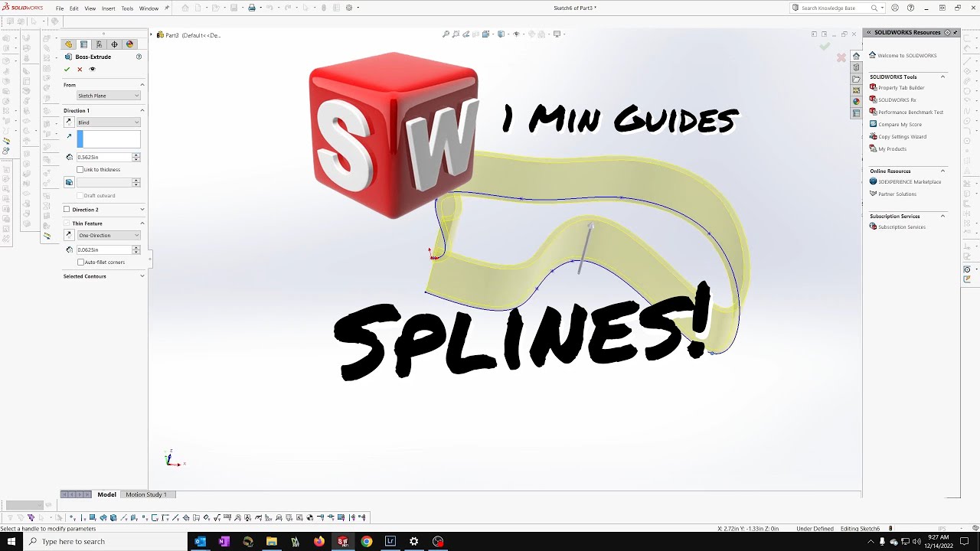Screen dimensions: 980x551
Task: Click the Direction 1 reverse direction button
Action: click(x=69, y=122)
